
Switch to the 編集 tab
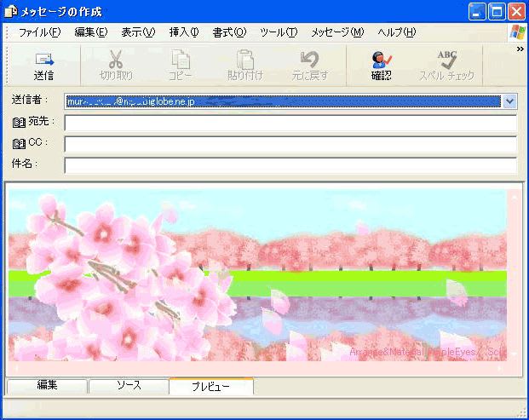pos(47,386)
